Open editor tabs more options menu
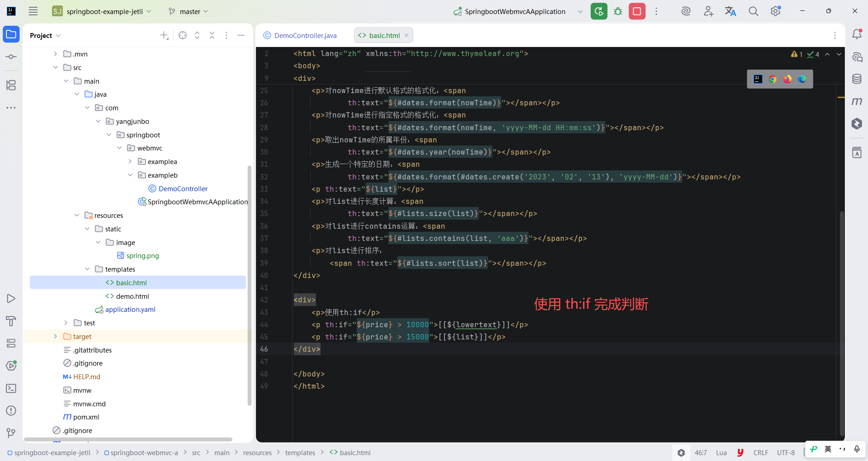The image size is (868, 461). pos(835,35)
